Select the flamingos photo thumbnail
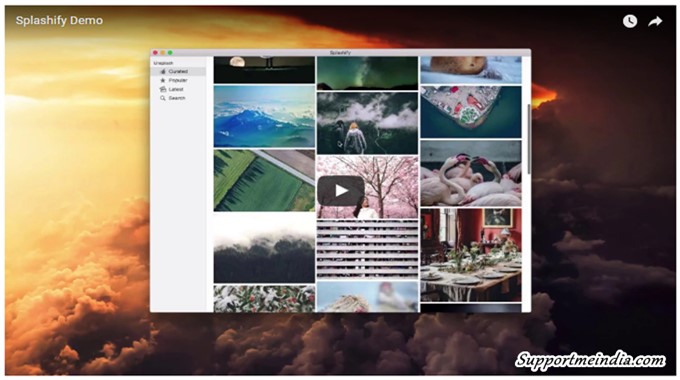This screenshot has width=680, height=380. pyautogui.click(x=471, y=173)
